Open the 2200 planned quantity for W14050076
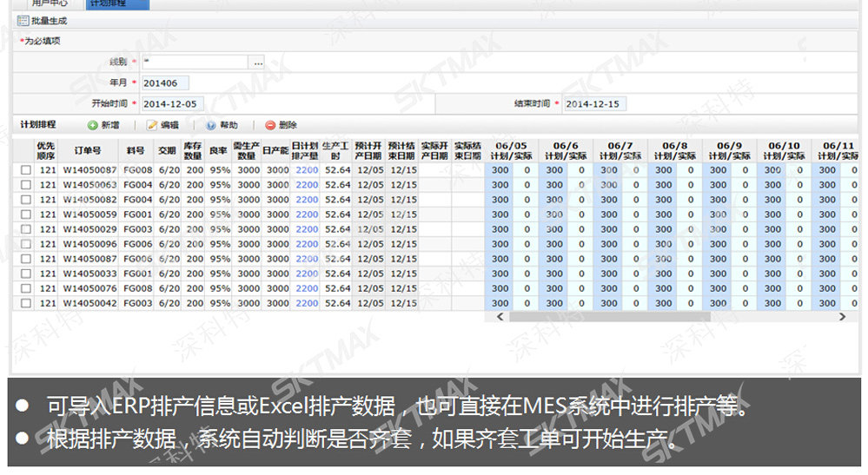This screenshot has height=475, width=868. coord(307,288)
